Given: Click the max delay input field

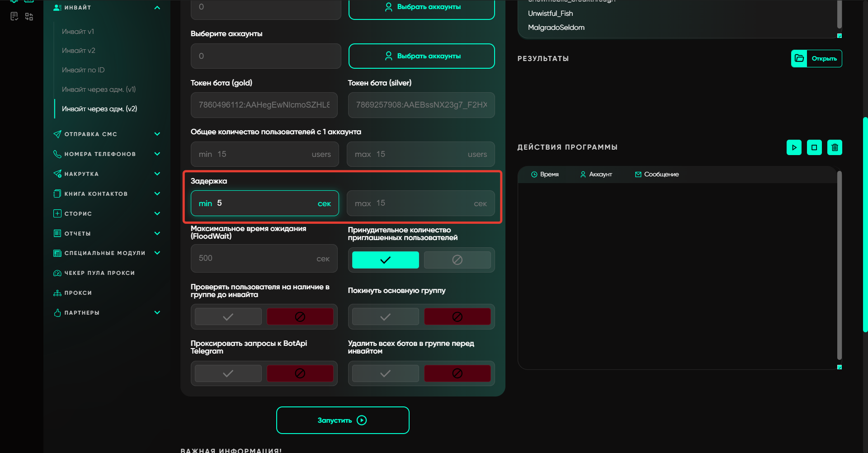Looking at the screenshot, I should pyautogui.click(x=420, y=203).
